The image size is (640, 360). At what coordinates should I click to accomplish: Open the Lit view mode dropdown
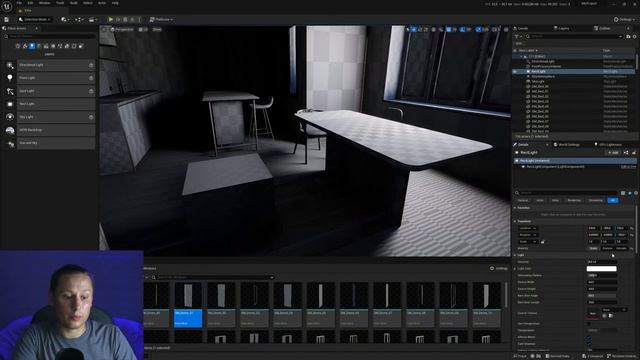click(143, 29)
